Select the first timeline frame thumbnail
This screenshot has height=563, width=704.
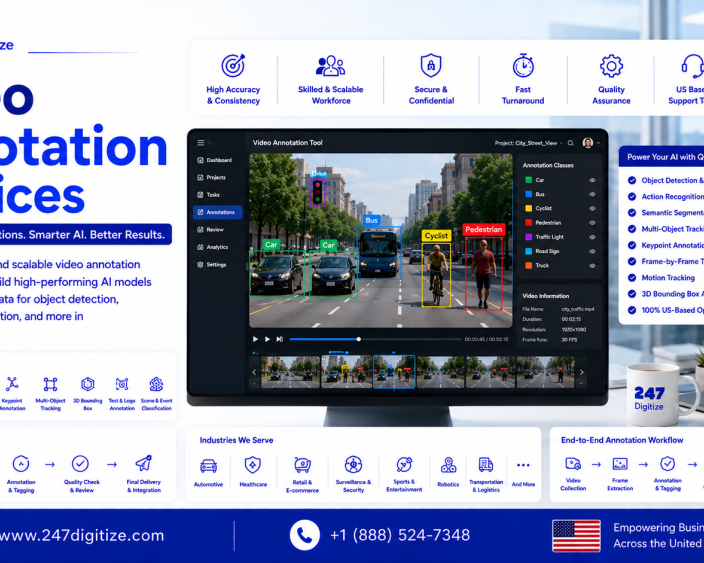click(x=290, y=372)
